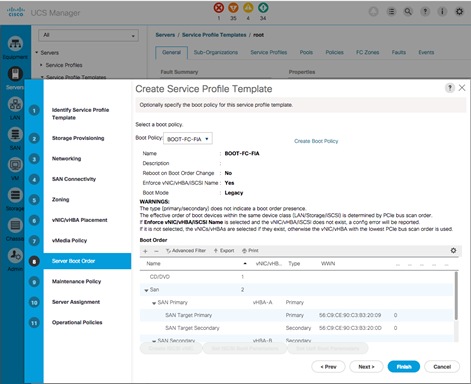Open the All filter dropdown

88,35
